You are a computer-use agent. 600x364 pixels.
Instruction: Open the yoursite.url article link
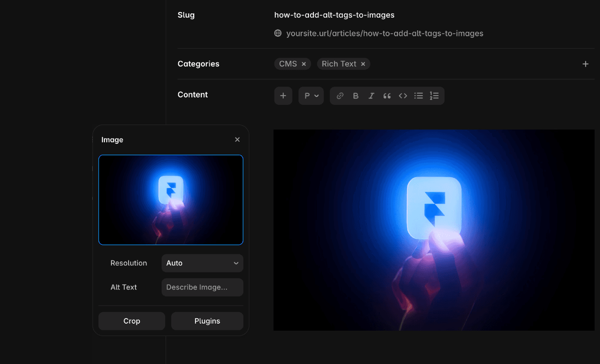click(x=385, y=33)
